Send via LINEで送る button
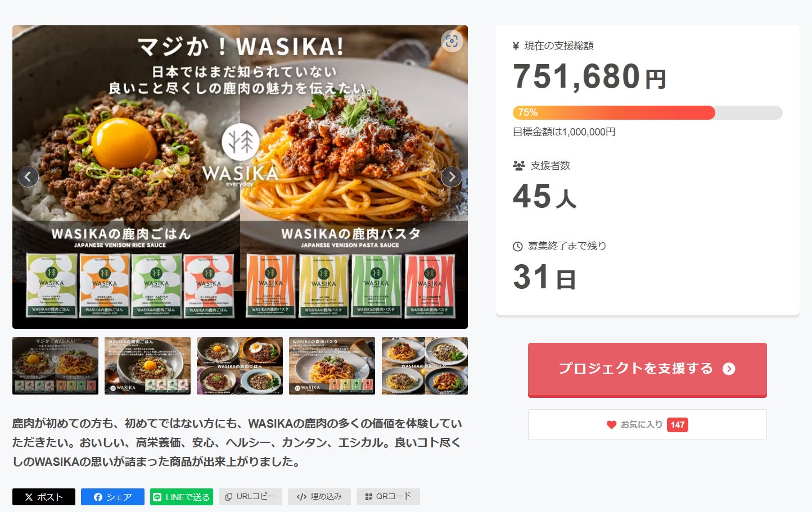Viewport: 812px width, 512px height. (182, 497)
